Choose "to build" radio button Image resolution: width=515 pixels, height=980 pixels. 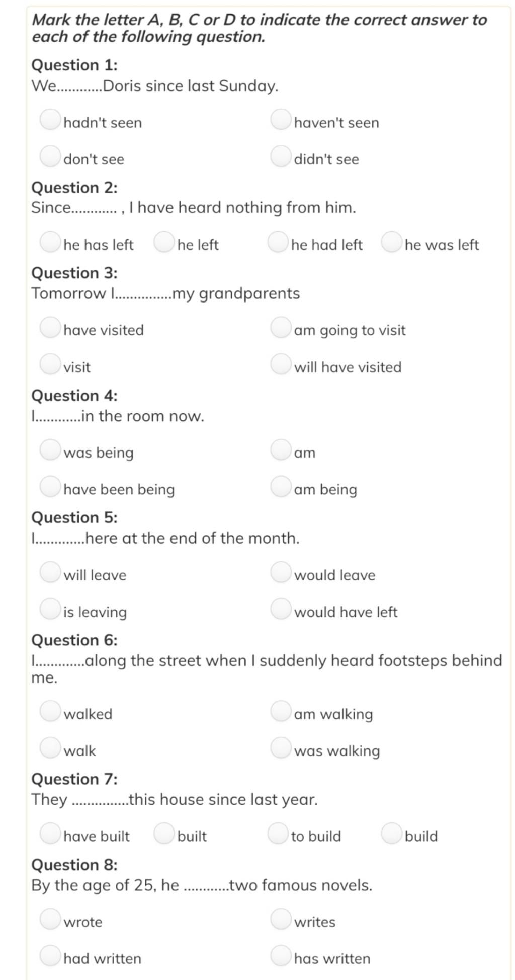(x=277, y=833)
